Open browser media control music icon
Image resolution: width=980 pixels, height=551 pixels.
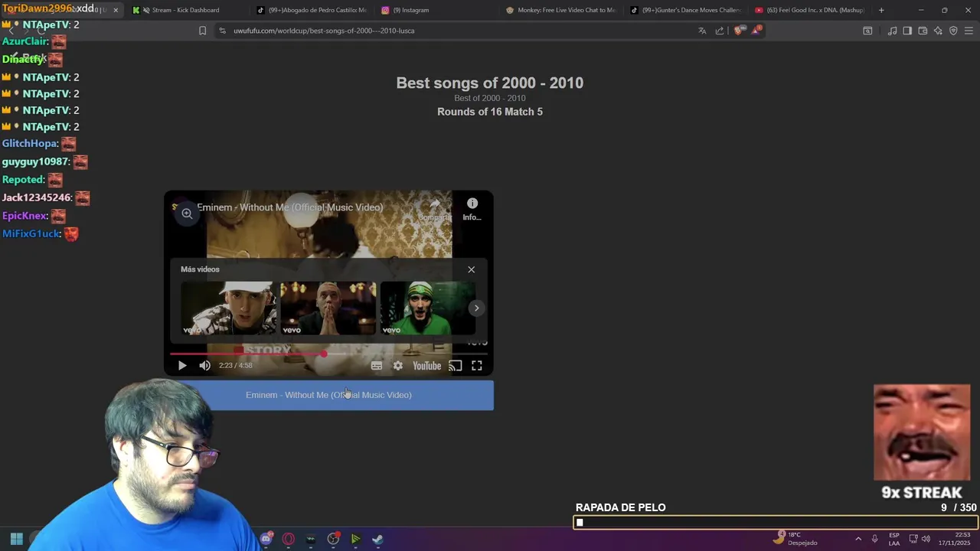coord(892,31)
